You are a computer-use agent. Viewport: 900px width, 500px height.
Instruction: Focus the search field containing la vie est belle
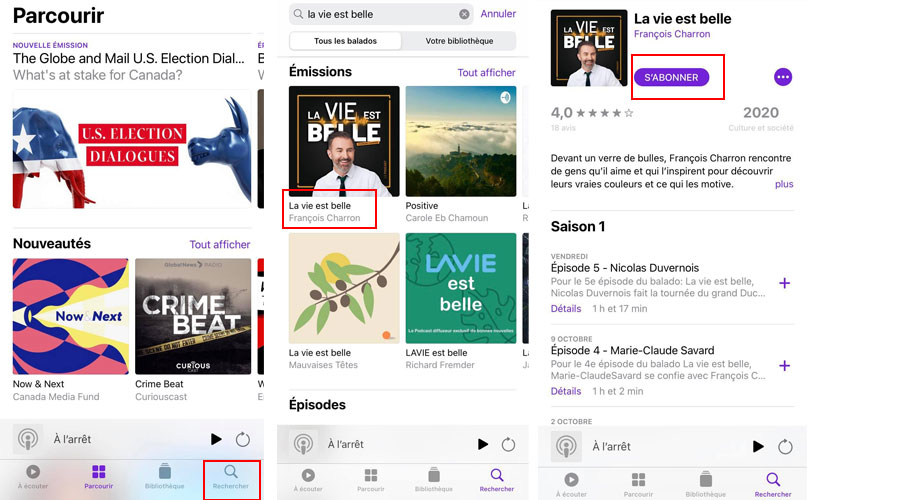[x=381, y=14]
